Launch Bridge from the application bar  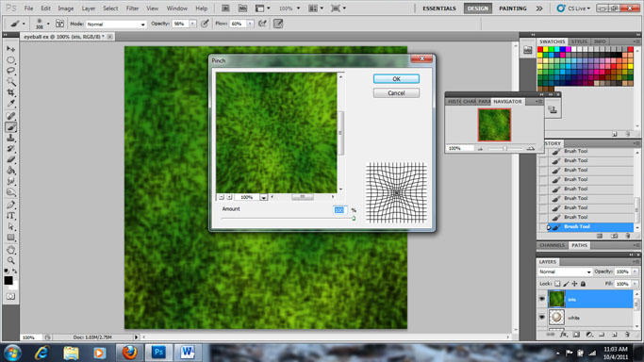(x=225, y=8)
